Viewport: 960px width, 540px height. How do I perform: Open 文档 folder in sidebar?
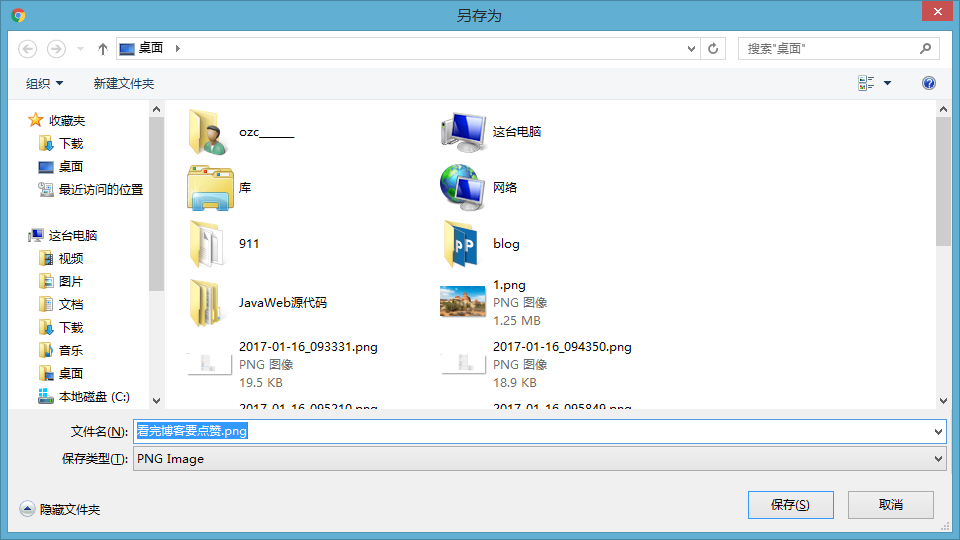(61, 304)
